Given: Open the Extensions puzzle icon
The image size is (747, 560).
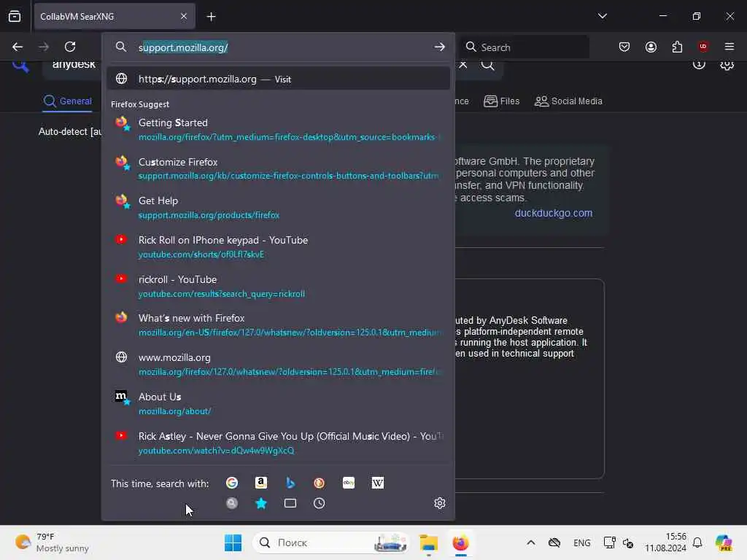Looking at the screenshot, I should coord(677,47).
